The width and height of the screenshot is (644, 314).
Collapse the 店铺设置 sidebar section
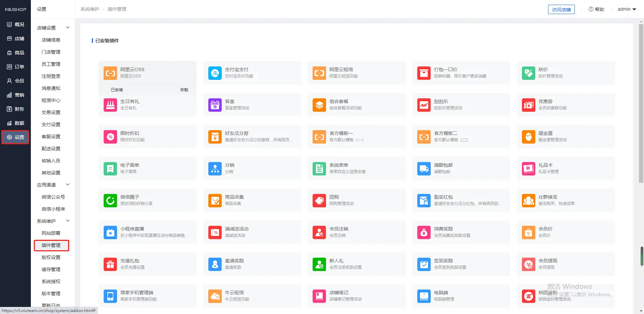click(x=68, y=28)
